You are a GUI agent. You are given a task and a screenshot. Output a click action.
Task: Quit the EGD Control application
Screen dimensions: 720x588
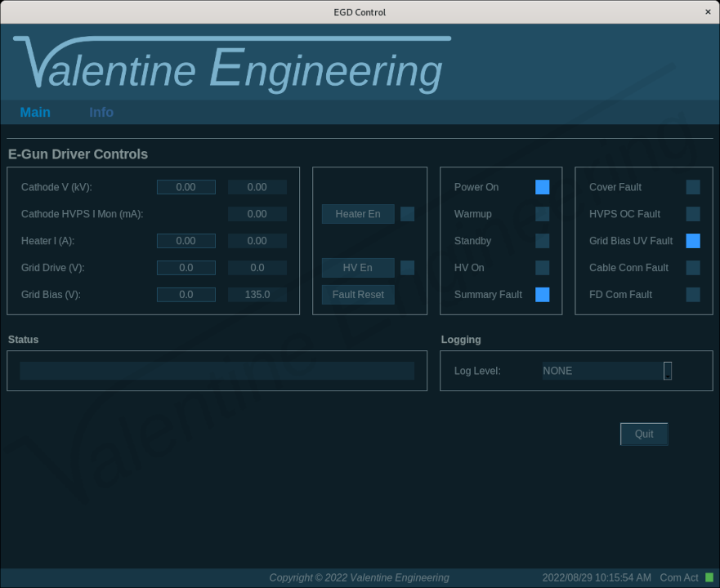(644, 434)
